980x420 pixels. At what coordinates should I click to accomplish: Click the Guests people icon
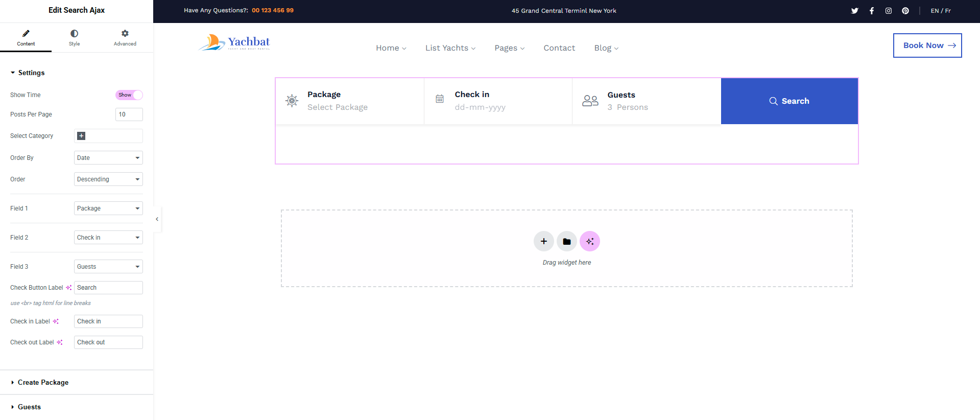[x=590, y=101]
